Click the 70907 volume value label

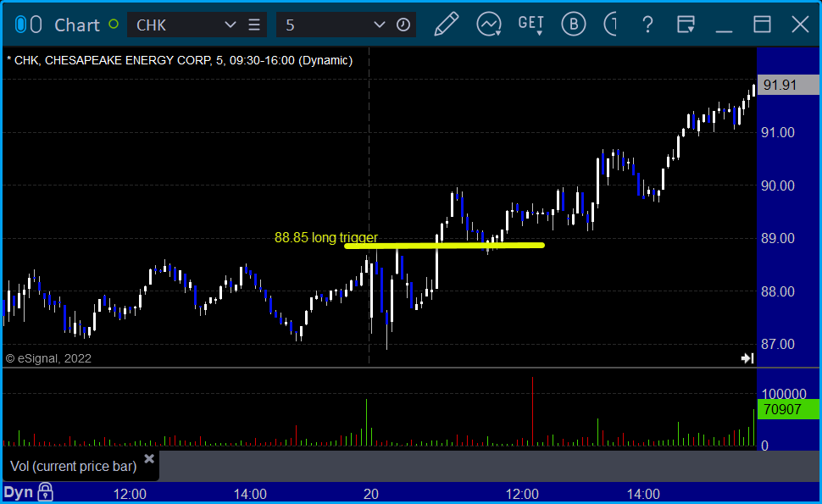click(x=788, y=409)
